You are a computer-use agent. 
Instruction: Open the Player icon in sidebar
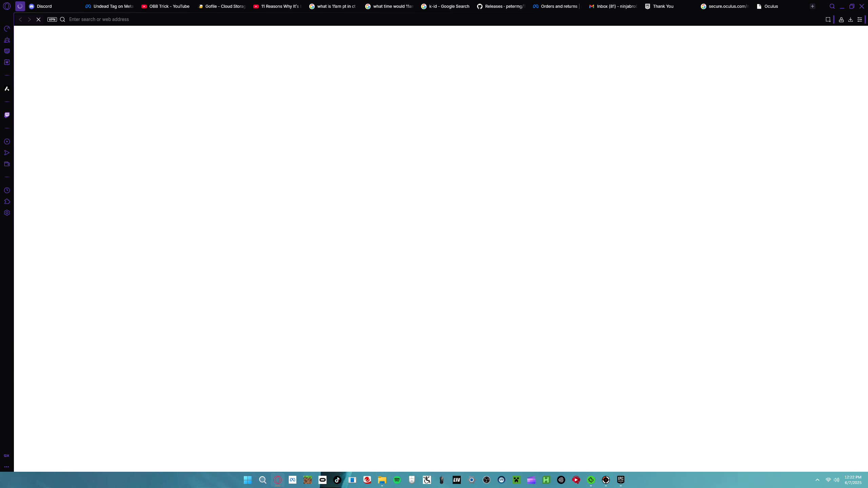coord(7,142)
